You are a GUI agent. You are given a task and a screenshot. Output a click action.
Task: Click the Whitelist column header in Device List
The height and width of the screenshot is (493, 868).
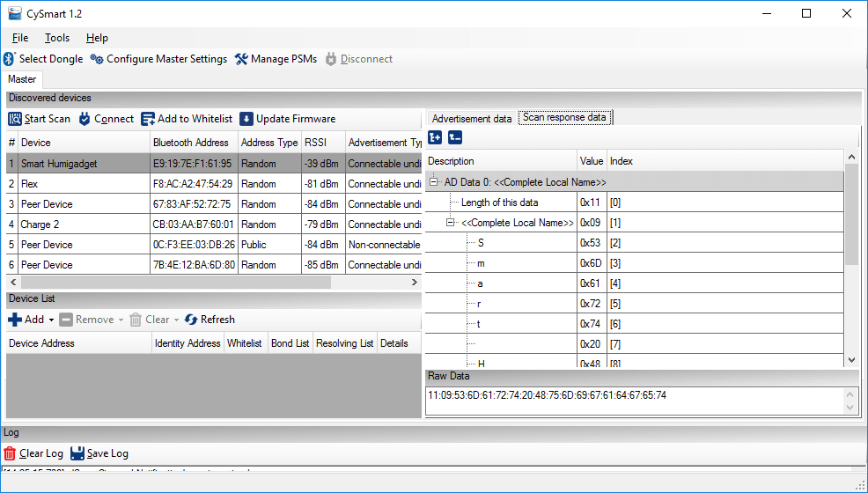point(244,343)
